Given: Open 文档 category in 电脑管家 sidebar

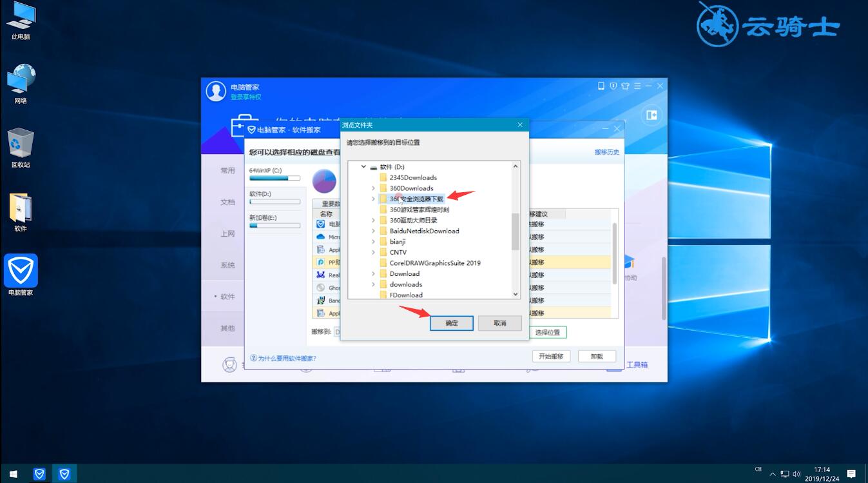Looking at the screenshot, I should [x=227, y=202].
